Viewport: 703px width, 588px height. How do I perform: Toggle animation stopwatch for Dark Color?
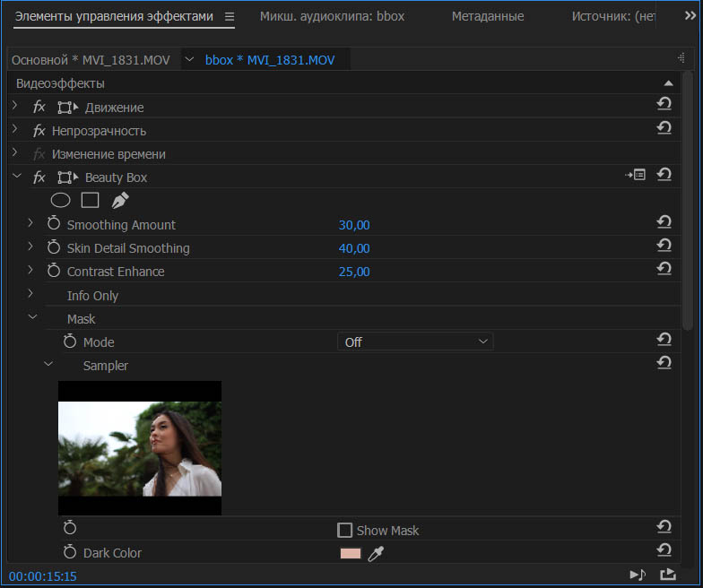tap(70, 551)
